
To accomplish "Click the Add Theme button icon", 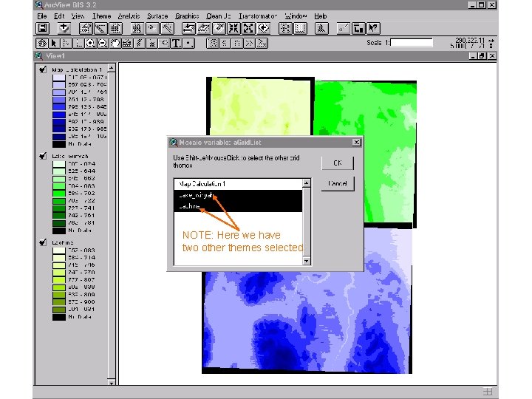I will pos(64,28).
